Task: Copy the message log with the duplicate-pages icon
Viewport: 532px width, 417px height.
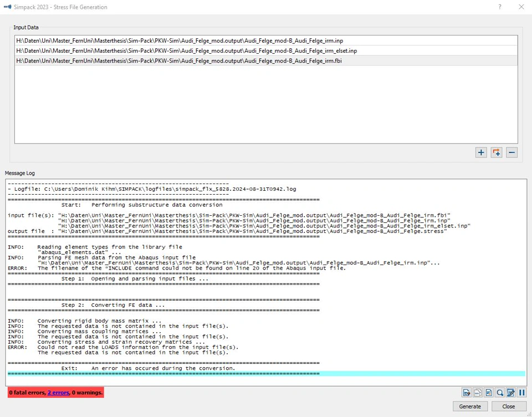Action: pos(477,393)
